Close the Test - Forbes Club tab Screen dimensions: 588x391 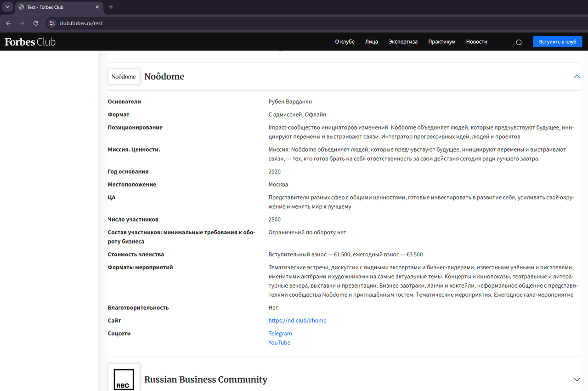(x=97, y=7)
